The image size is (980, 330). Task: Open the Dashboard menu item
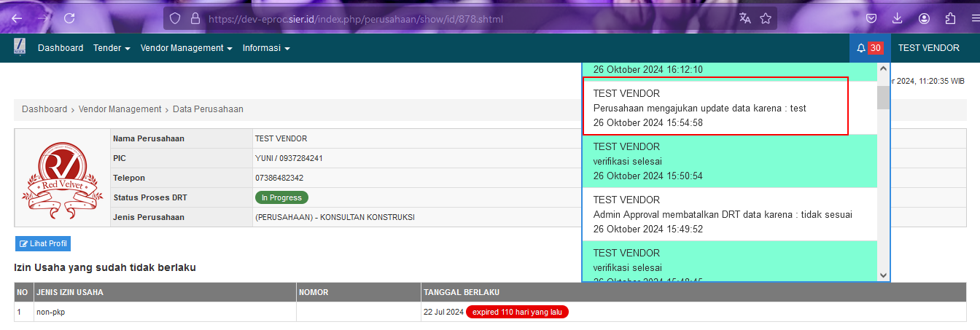[x=61, y=48]
